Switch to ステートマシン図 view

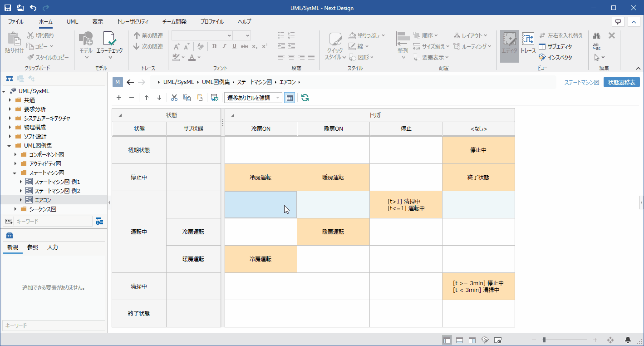coord(582,83)
